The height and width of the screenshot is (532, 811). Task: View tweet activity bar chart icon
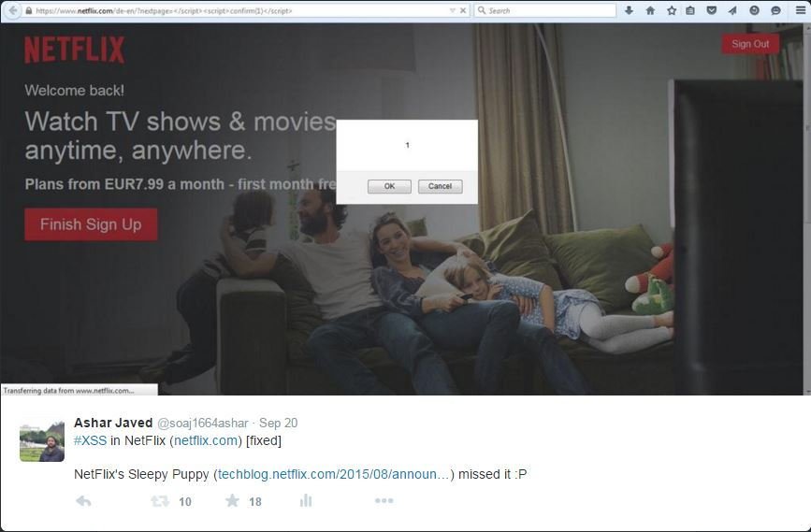coord(306,500)
